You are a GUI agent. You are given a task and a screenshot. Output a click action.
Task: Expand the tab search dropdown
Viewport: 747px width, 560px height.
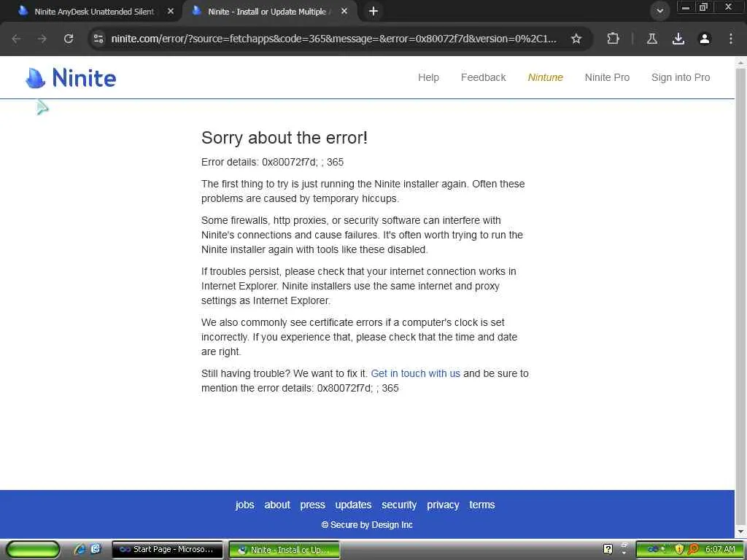(659, 11)
